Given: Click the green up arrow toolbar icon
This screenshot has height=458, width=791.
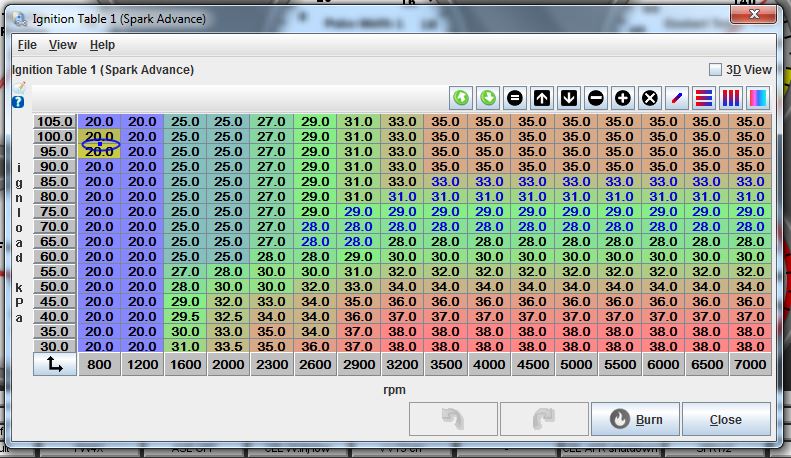Looking at the screenshot, I should [461, 98].
